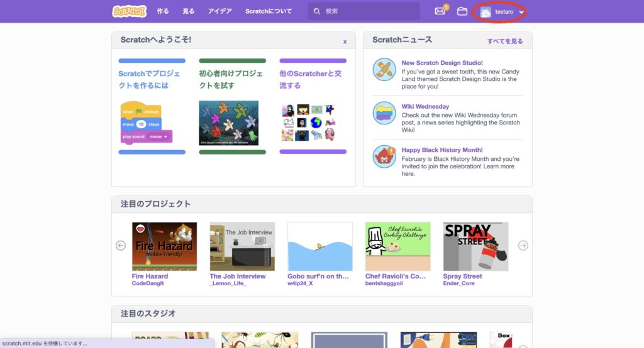Focus the 検索 search field

[x=364, y=11]
